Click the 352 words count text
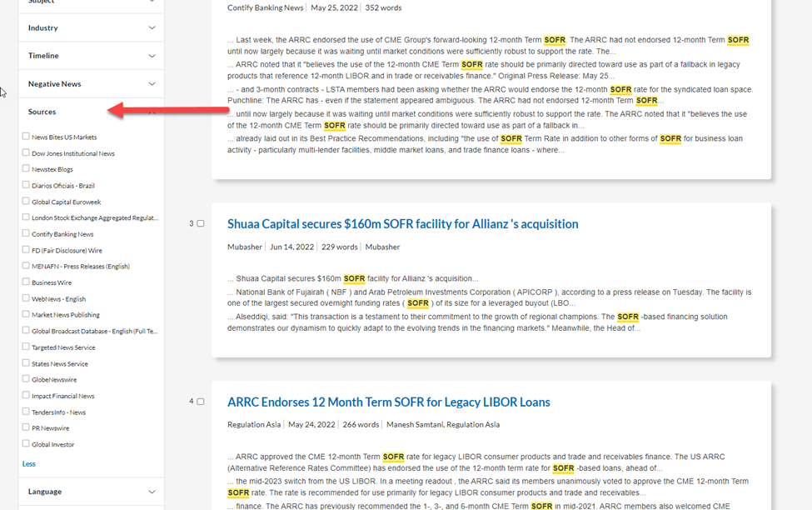812x510 pixels. click(383, 7)
